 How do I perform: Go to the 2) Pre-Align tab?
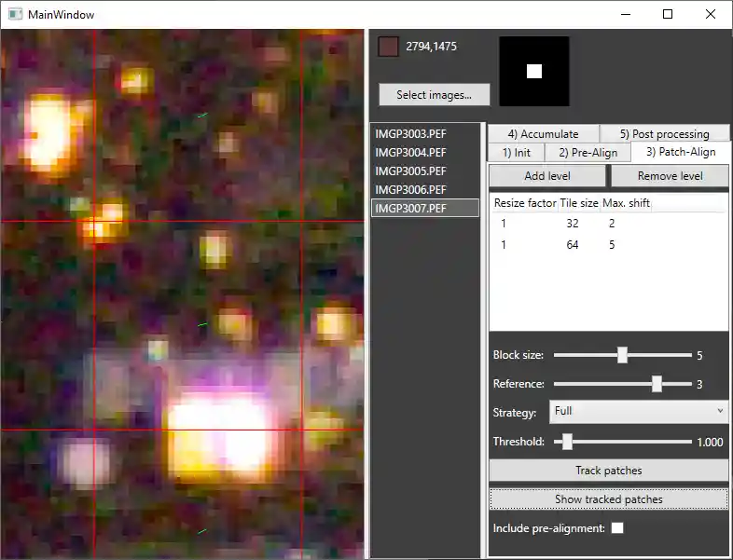tap(588, 152)
